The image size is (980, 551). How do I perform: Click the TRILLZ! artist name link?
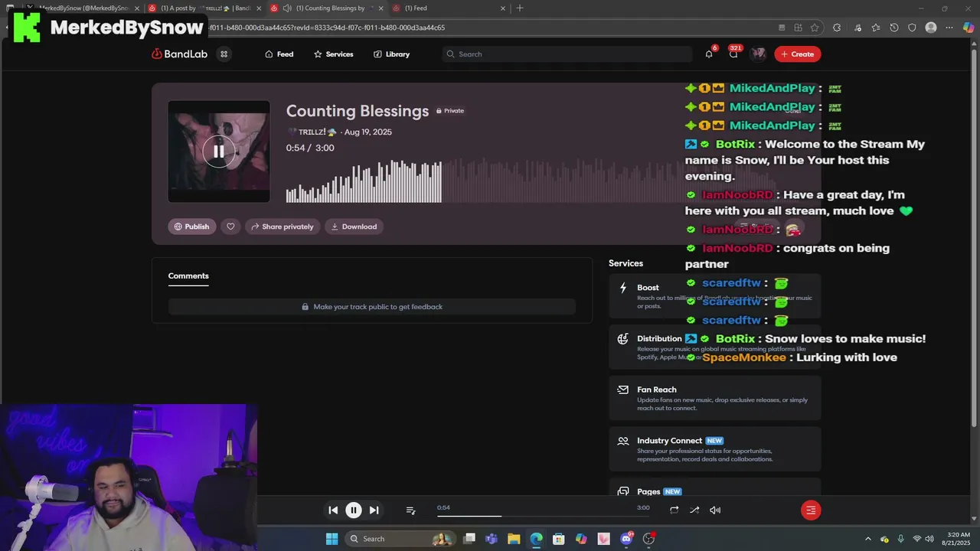312,132
